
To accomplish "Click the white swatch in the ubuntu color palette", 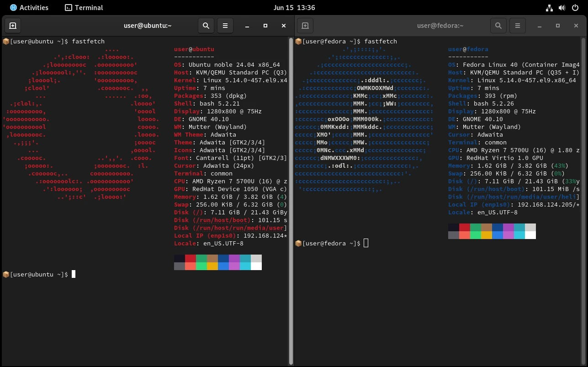I will pos(256,266).
